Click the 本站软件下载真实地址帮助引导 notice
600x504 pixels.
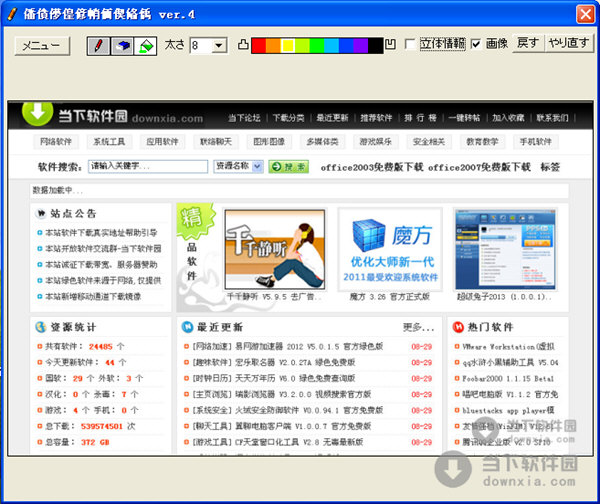(x=101, y=233)
